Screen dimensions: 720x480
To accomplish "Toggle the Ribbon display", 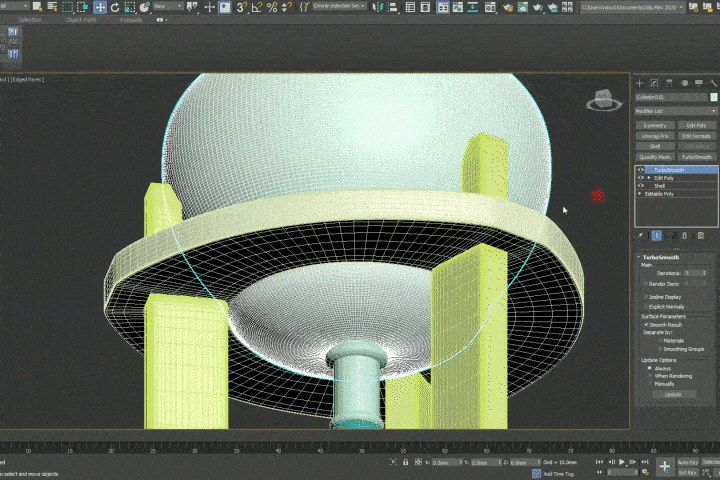I will coord(443,7).
